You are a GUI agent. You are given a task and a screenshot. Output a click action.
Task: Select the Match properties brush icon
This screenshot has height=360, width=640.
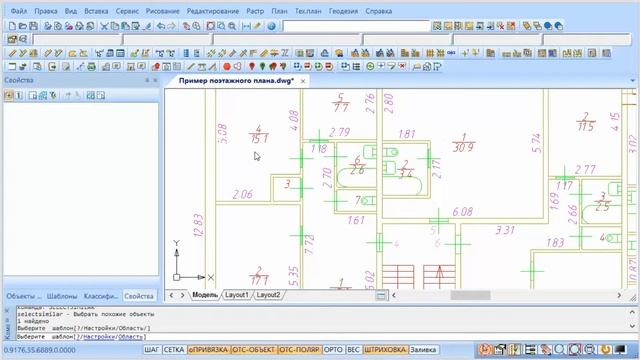pos(147,26)
